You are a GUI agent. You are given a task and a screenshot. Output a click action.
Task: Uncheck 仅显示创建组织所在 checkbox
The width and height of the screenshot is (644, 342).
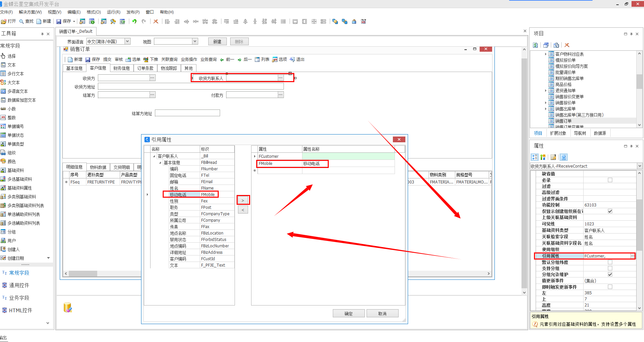pos(610,211)
